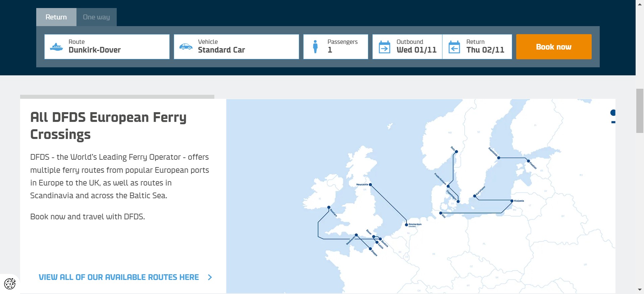Click the arrow chevron after routes link
The width and height of the screenshot is (644, 294).
(x=210, y=277)
